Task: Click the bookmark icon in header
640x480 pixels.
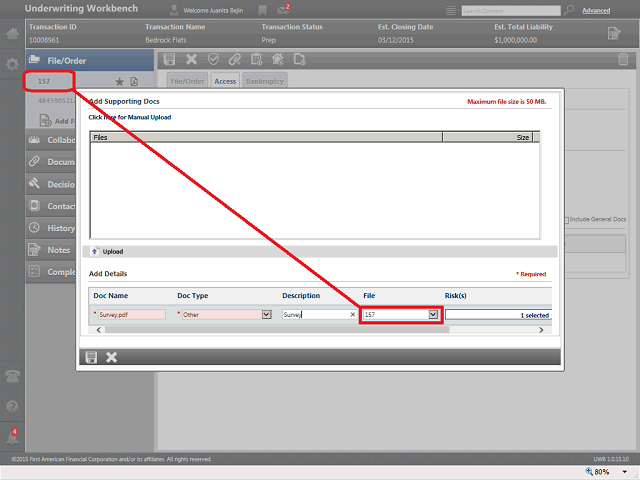Action: [262, 10]
